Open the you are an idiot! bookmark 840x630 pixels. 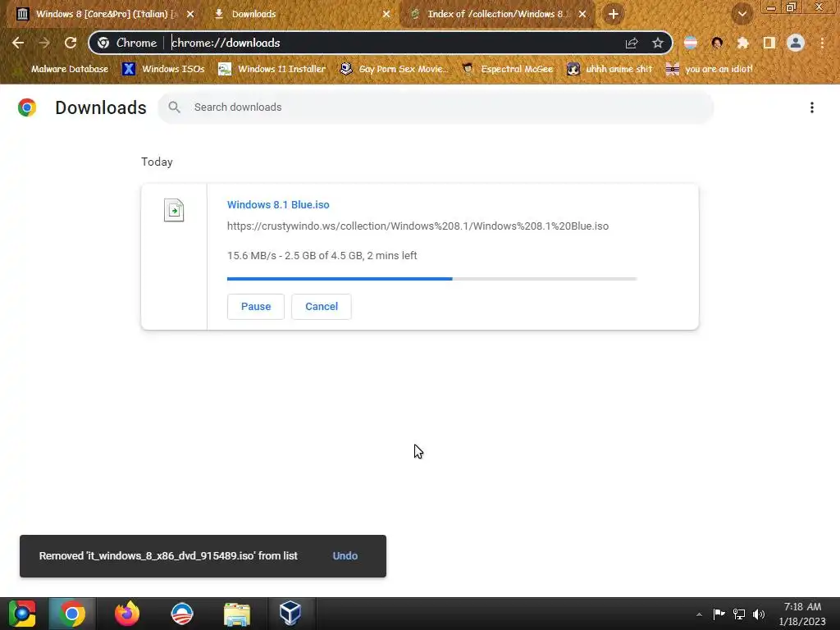(710, 69)
